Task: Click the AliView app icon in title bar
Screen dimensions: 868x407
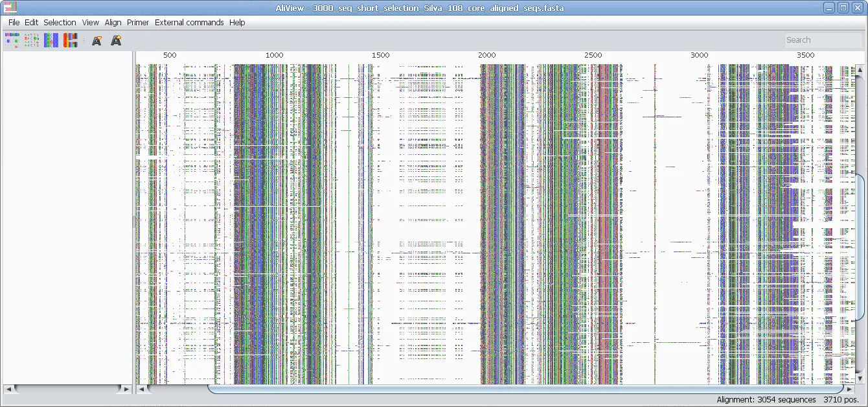Action: [x=9, y=8]
